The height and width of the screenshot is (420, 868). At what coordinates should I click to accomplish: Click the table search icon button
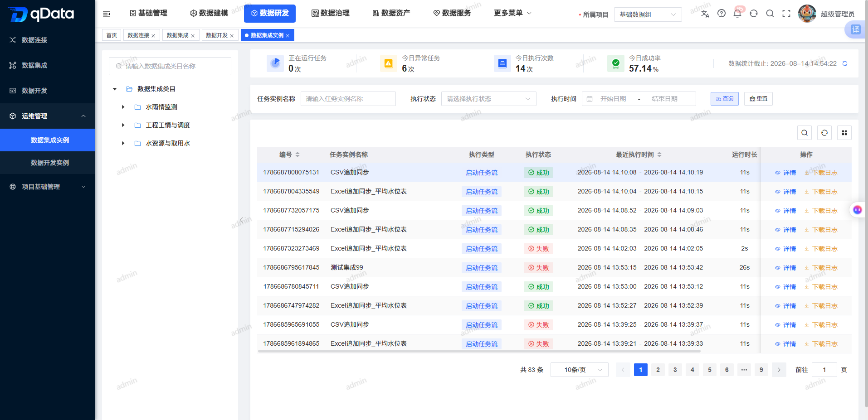805,133
